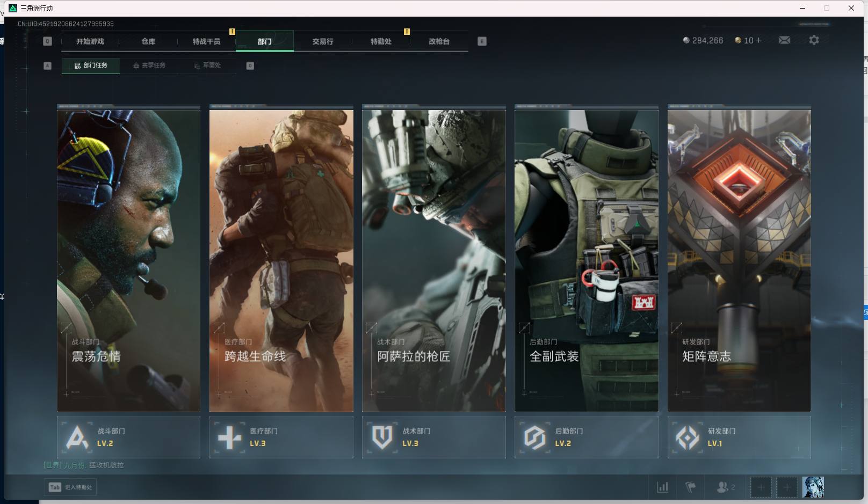Select the 赛季任务 sub-tab
Viewport: 868px width, 504px height.
(x=149, y=65)
